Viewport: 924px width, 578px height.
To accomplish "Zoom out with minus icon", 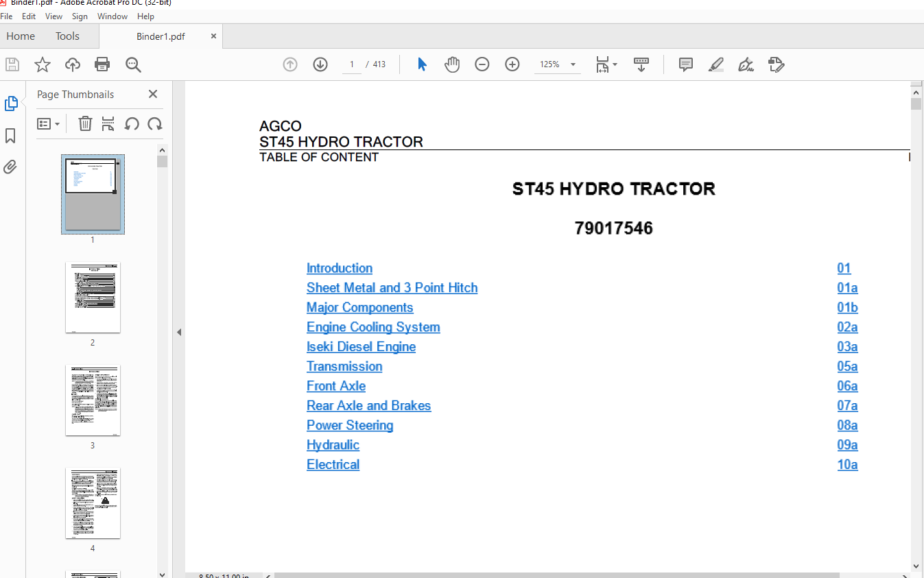I will pyautogui.click(x=482, y=64).
